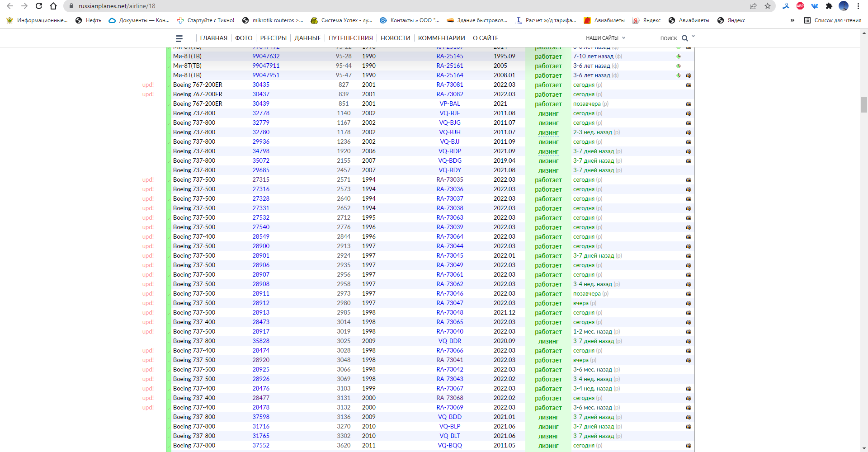
Task: Open the Chrome three-dot menu
Action: (858, 6)
